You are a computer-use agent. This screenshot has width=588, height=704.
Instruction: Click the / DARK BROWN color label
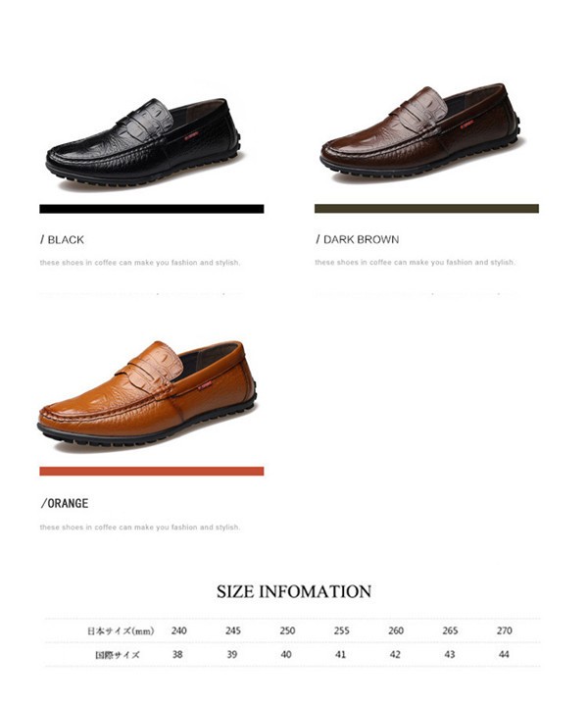(358, 239)
